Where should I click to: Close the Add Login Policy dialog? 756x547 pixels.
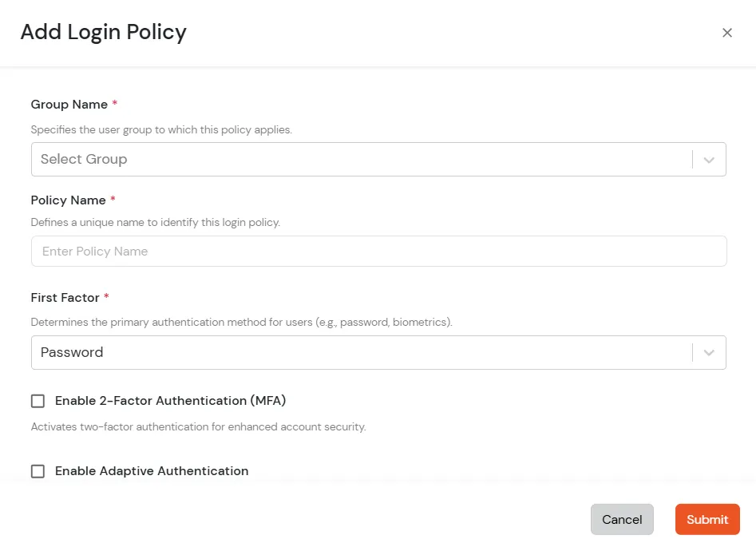pyautogui.click(x=727, y=33)
